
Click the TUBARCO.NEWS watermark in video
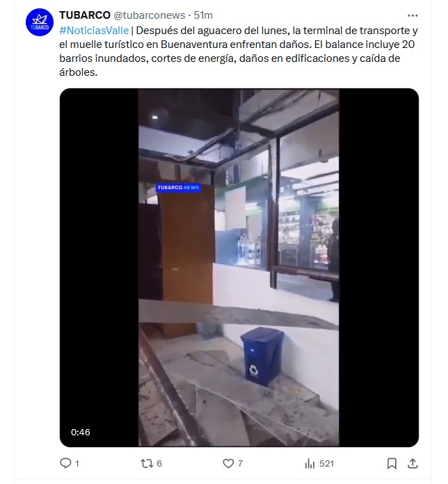(178, 188)
